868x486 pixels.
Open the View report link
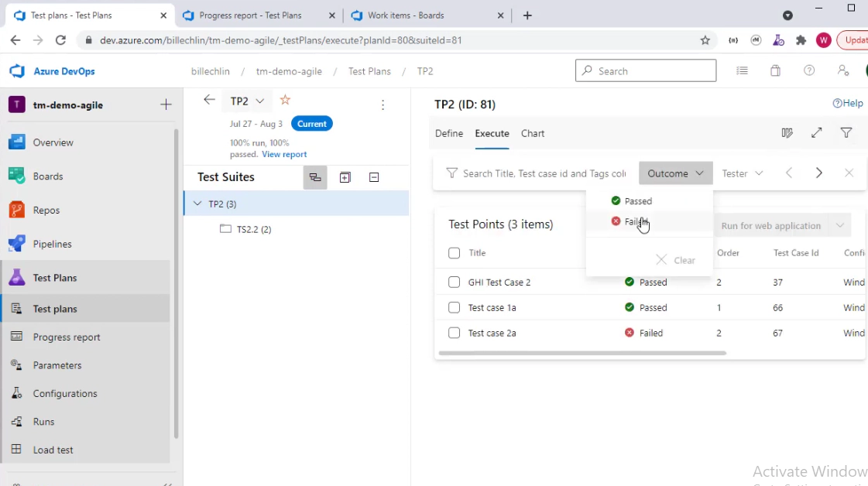tap(284, 154)
